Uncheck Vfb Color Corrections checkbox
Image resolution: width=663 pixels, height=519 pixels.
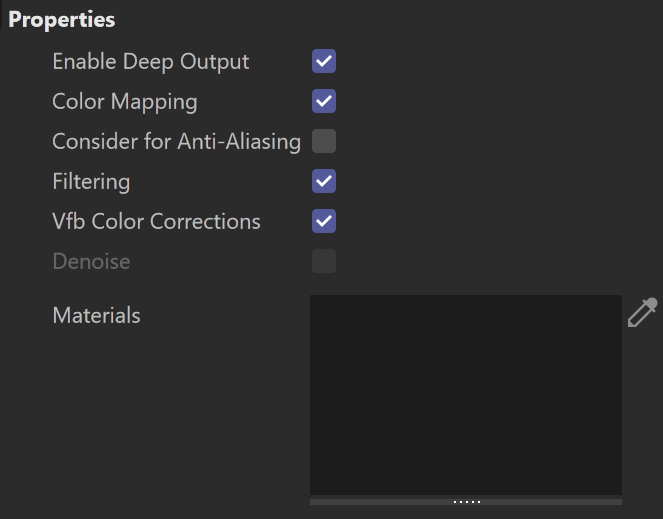click(x=324, y=221)
